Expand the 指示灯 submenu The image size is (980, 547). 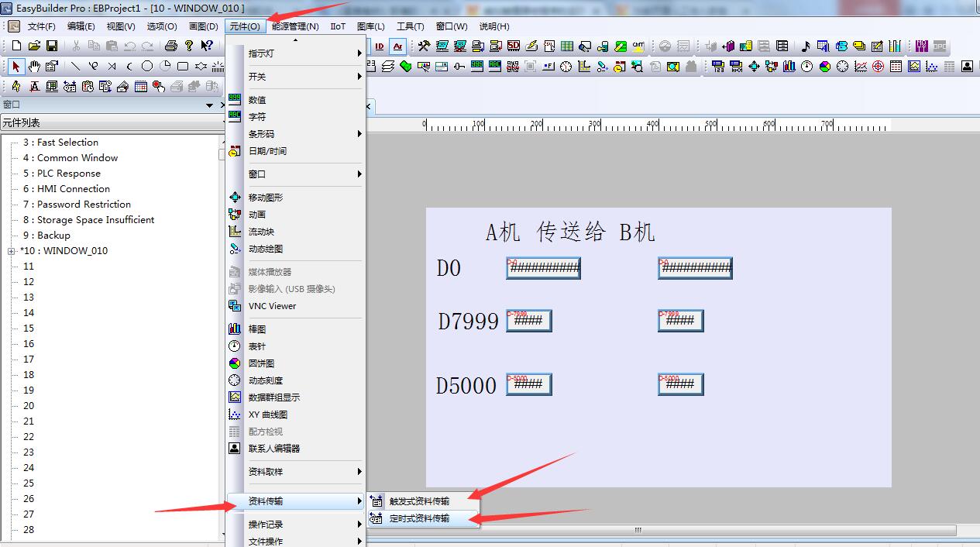(x=303, y=53)
